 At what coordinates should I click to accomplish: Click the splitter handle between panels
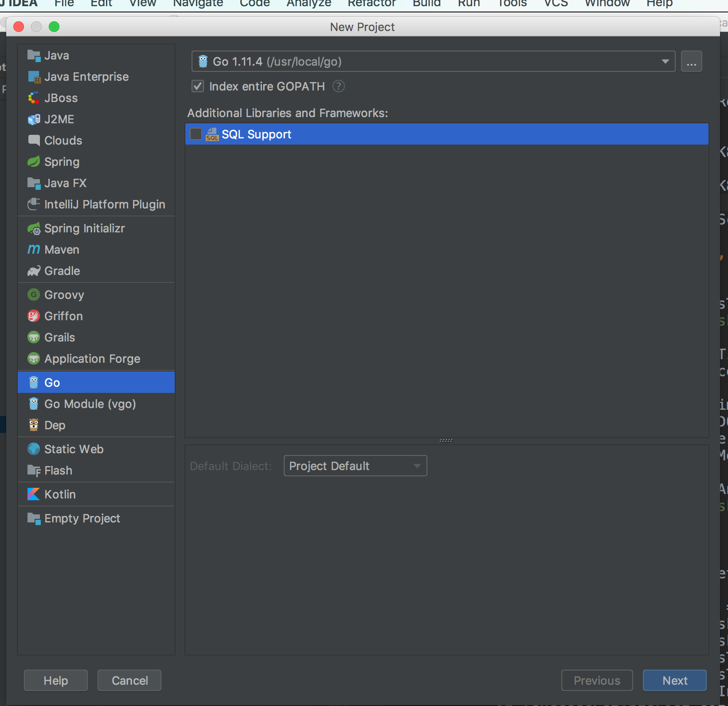pos(446,440)
